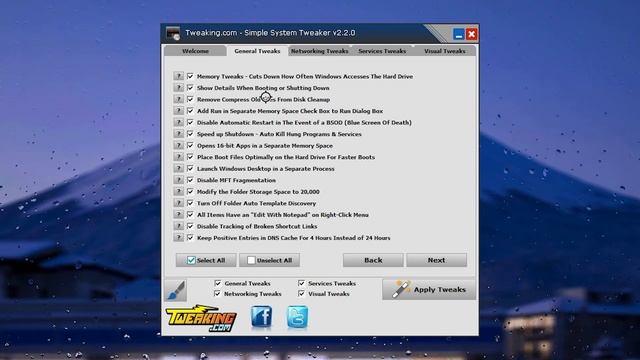The height and width of the screenshot is (360, 640).
Task: Toggle Keep Positive Entries in DNS Cache checkbox
Action: tap(190, 237)
